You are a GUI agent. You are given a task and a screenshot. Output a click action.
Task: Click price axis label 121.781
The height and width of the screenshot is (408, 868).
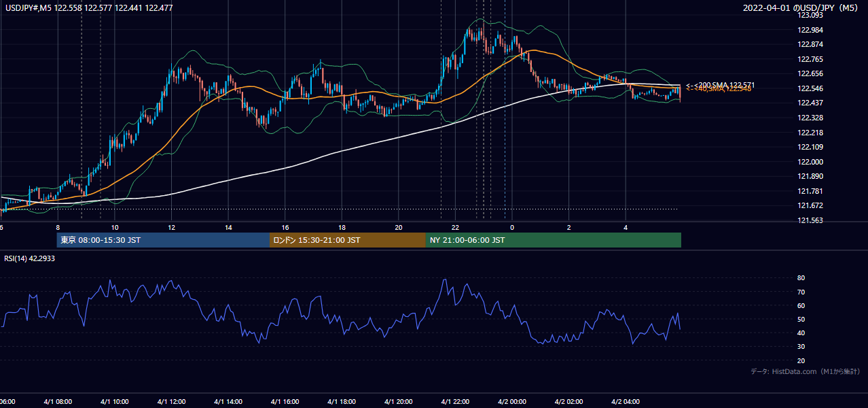[x=810, y=191]
